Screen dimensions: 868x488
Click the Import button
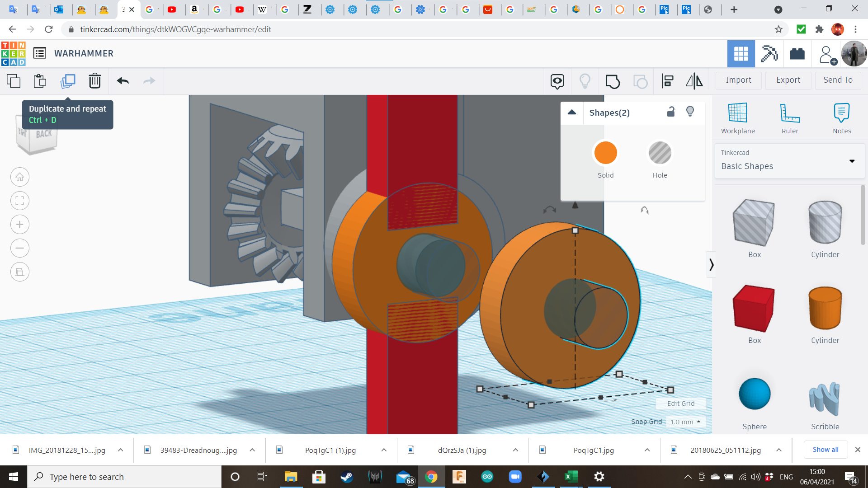point(738,80)
